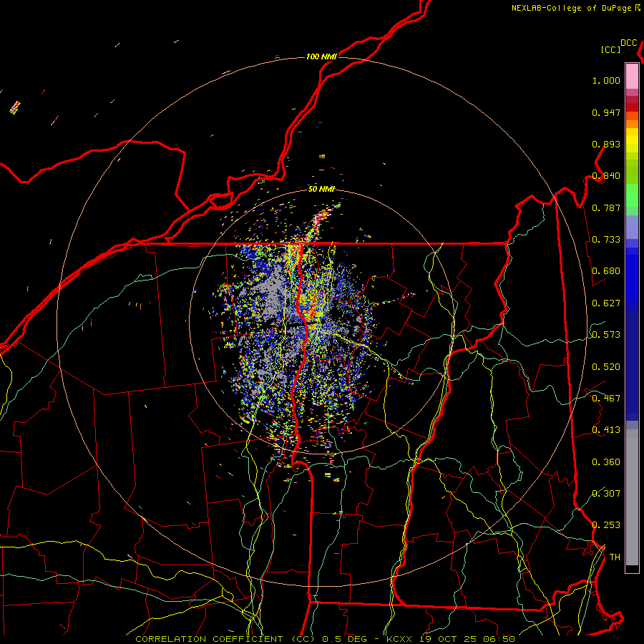Click the small striped echo blob at far upper left
This screenshot has height=644, width=644.
pos(15,107)
